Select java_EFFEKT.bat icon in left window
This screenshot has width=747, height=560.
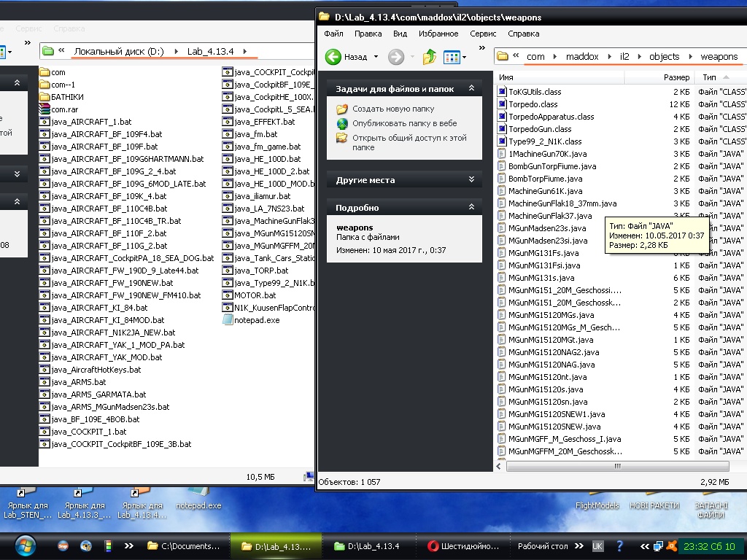(228, 122)
